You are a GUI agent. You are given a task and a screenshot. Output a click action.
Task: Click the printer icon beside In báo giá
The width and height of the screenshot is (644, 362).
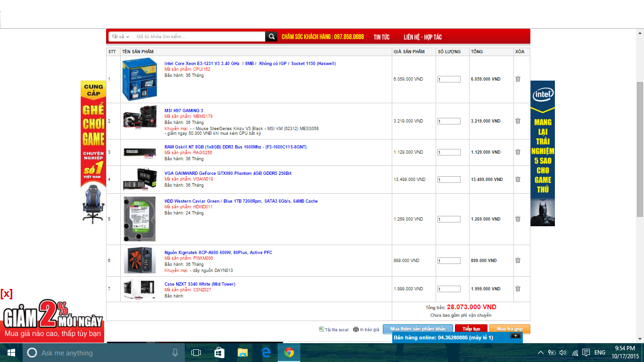coord(356,329)
